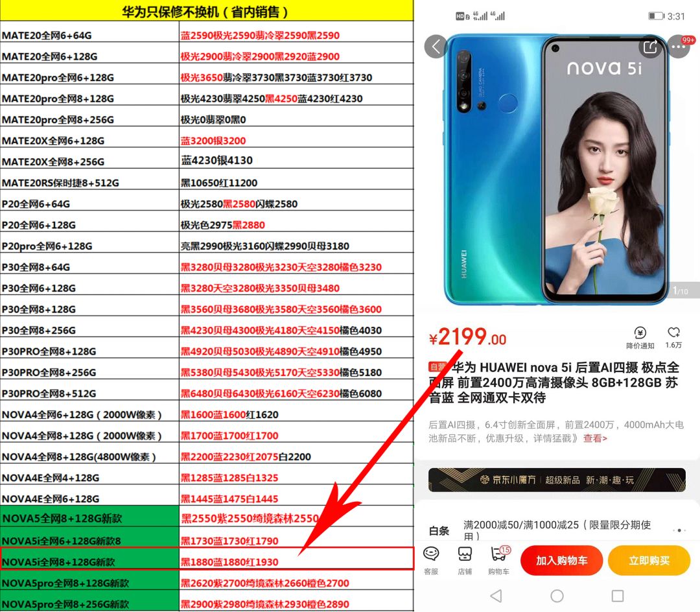Select green cell NOVA5pro全网8+256G新款
The height and width of the screenshot is (612, 700).
89,601
